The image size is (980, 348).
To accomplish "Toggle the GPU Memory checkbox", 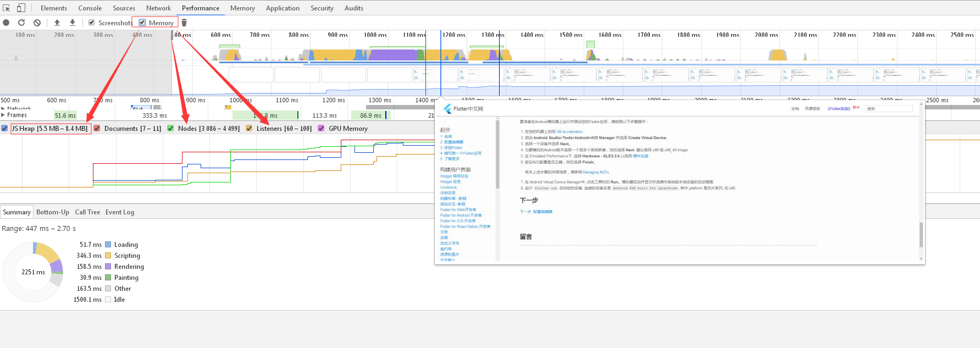I will 321,128.
